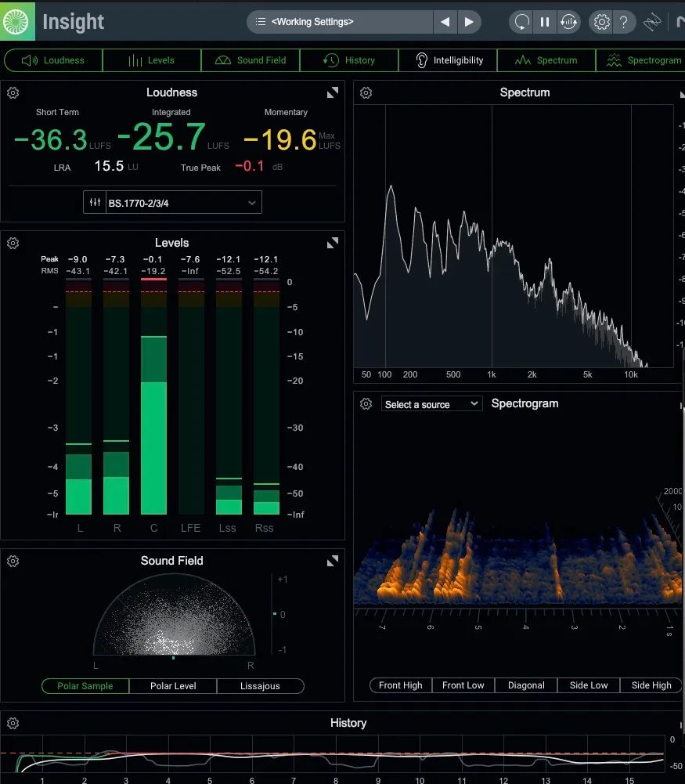The height and width of the screenshot is (784, 685).
Task: Click the History loudness graph
Action: (332, 754)
